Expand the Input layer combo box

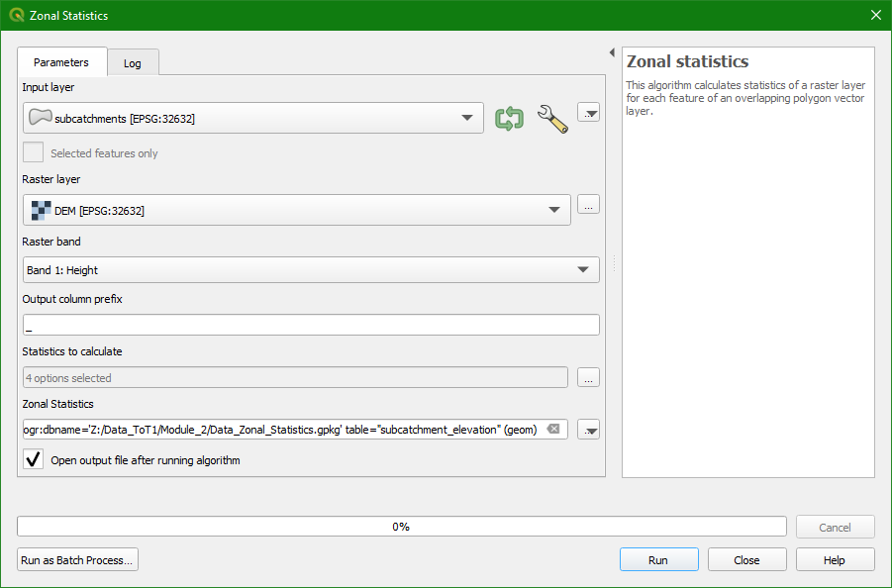click(x=466, y=117)
